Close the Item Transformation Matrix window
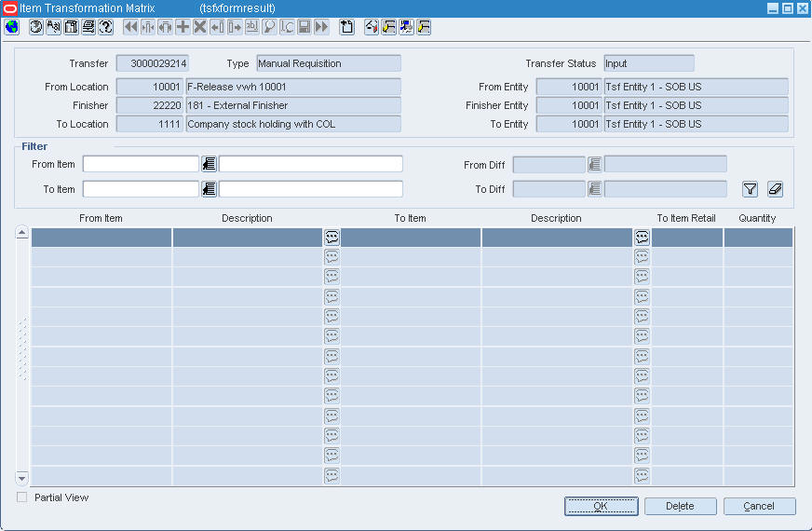This screenshot has height=531, width=812. 802,8
